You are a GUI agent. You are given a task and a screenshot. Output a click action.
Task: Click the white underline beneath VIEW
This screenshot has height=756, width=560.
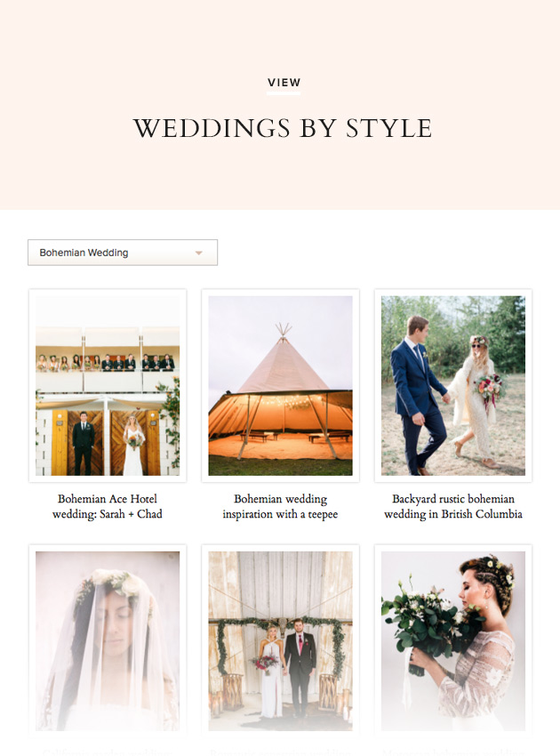[284, 93]
